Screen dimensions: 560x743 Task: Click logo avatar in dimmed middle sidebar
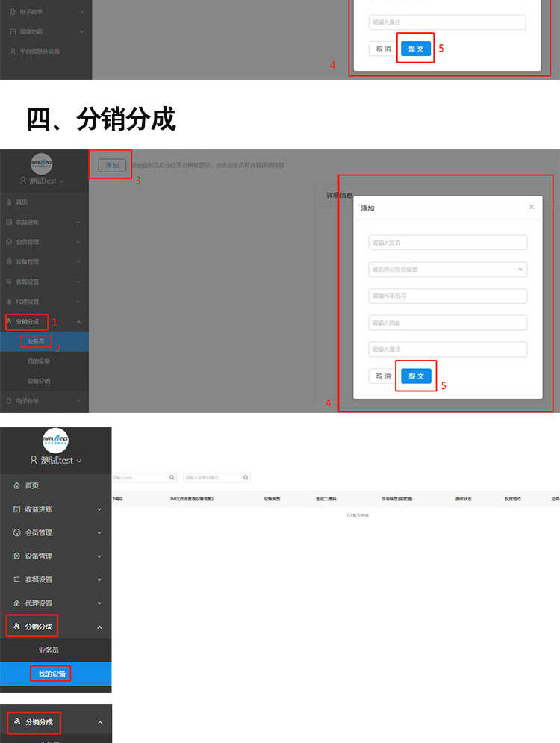[x=42, y=164]
